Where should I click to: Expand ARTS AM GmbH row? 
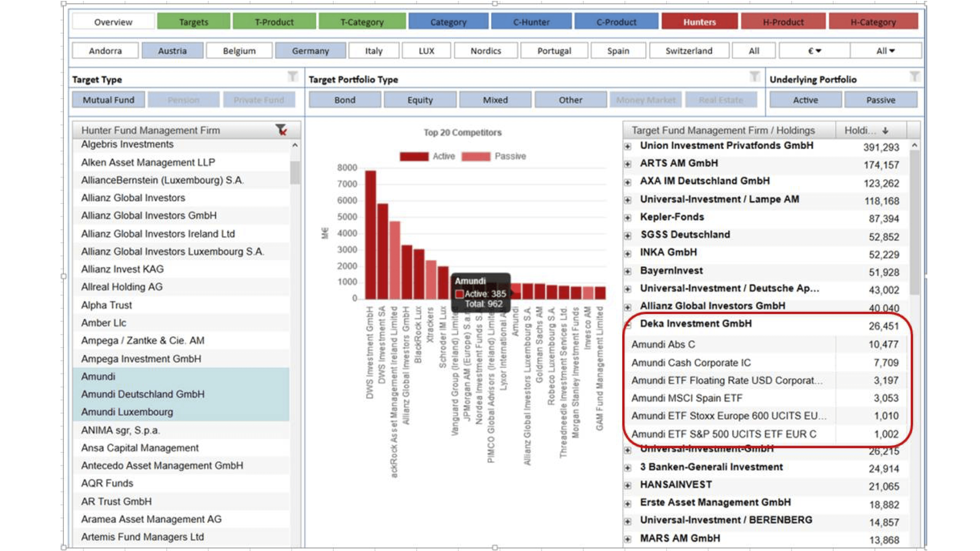pyautogui.click(x=628, y=164)
